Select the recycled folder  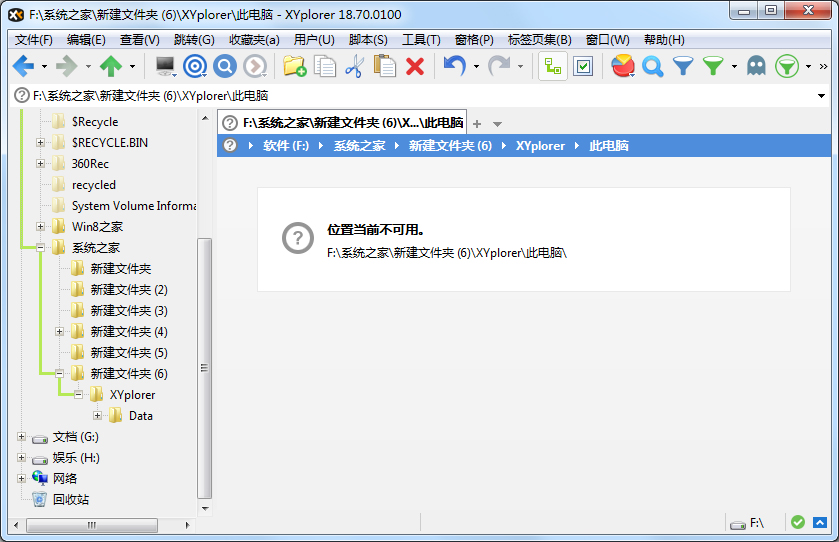(x=94, y=185)
